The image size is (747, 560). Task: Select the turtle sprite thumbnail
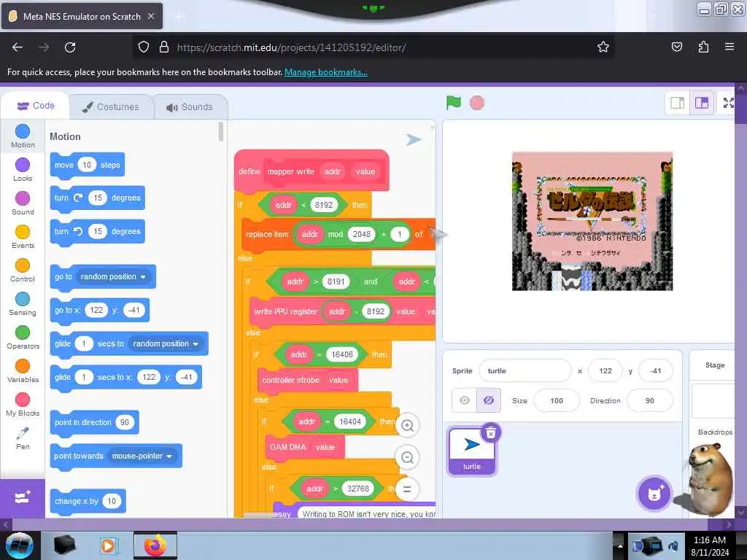[472, 451]
